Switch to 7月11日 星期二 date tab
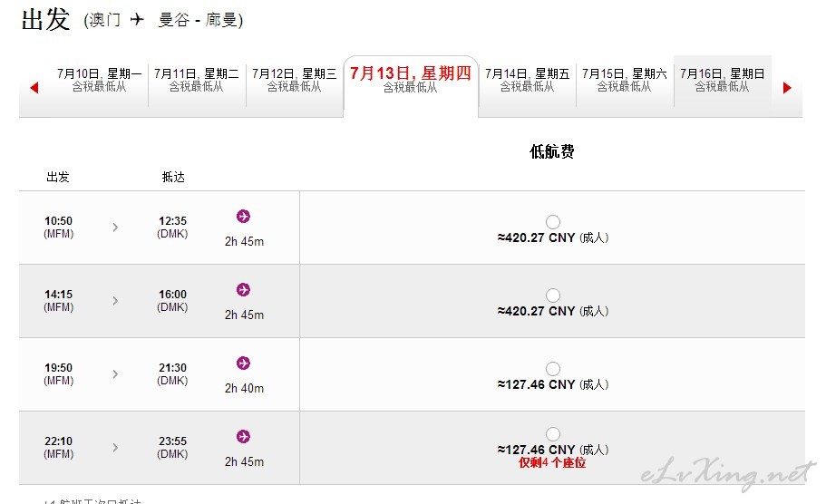 197,80
